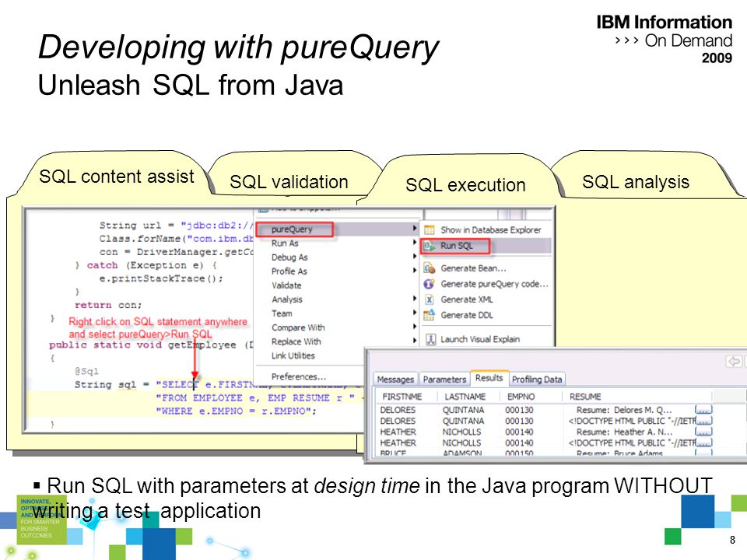Expand Team submenu arrow
This screenshot has width=747, height=560.
pyautogui.click(x=415, y=313)
